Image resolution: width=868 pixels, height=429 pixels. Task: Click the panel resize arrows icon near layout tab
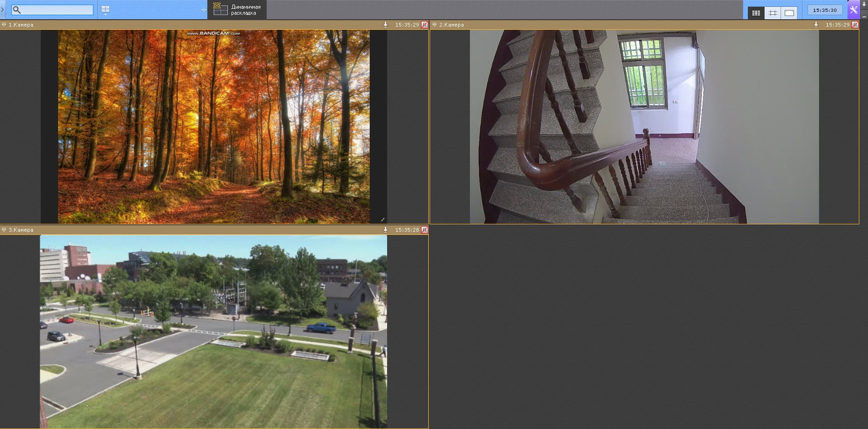coord(204,10)
